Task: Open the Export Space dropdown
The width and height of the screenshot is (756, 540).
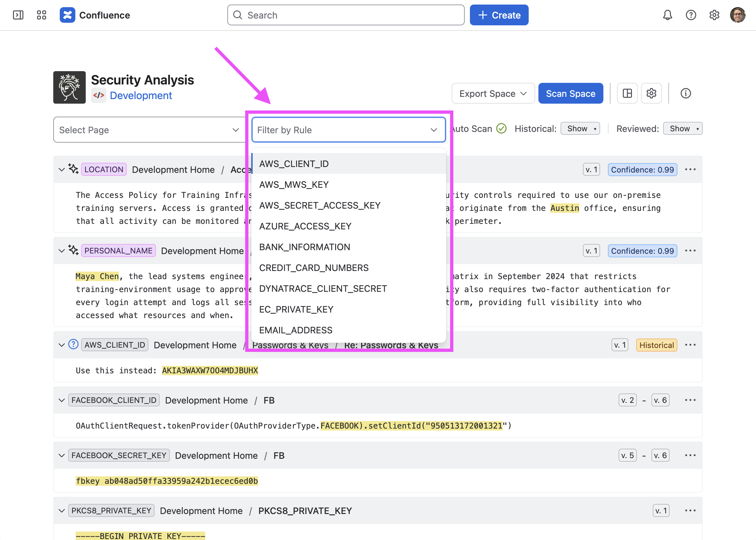Action: pos(493,94)
